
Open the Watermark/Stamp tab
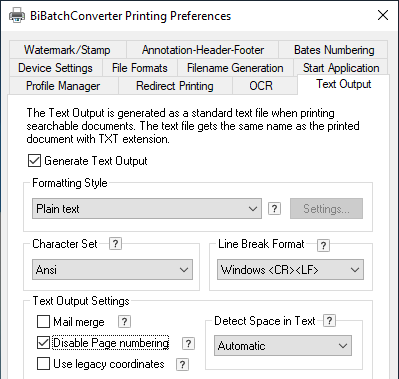tap(67, 50)
